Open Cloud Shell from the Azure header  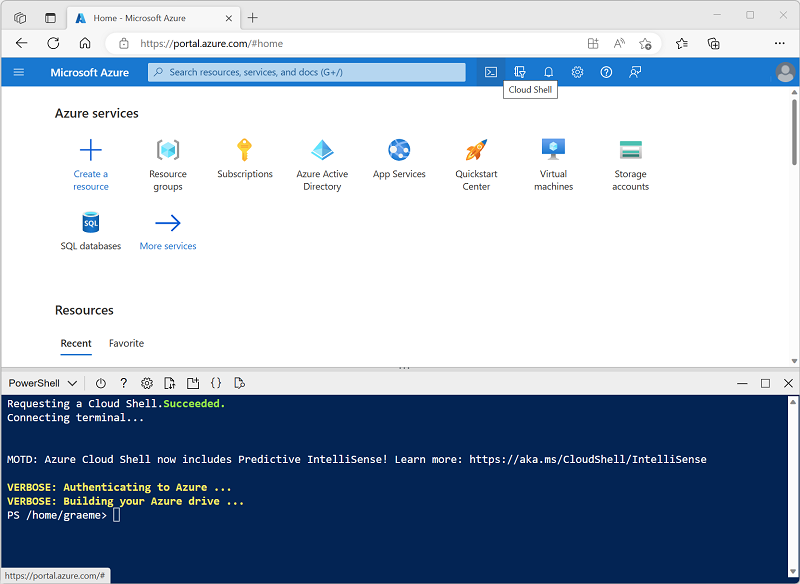(x=491, y=72)
